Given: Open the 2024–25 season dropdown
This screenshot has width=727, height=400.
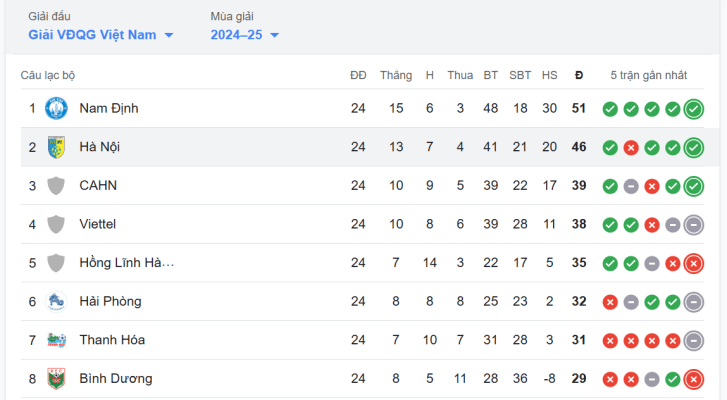Looking at the screenshot, I should (x=245, y=35).
